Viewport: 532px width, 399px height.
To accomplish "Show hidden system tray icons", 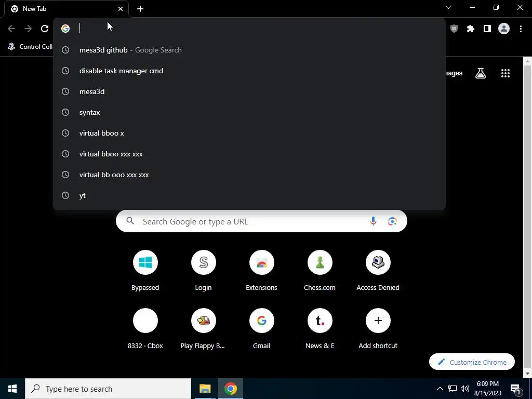I will [x=440, y=389].
